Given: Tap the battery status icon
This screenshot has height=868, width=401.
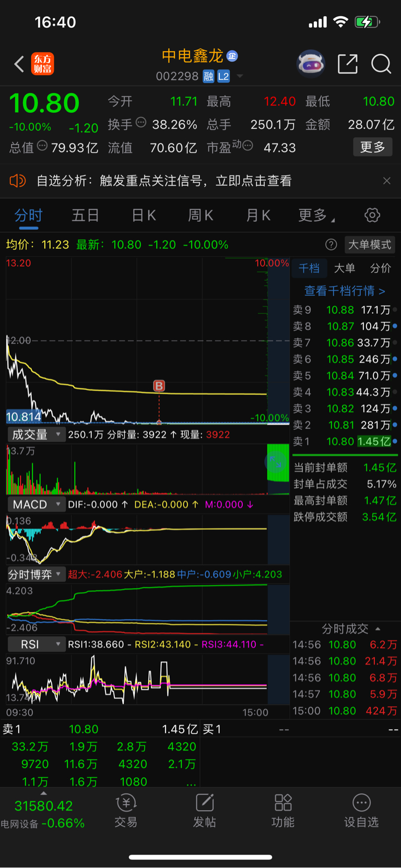Looking at the screenshot, I should [x=368, y=22].
